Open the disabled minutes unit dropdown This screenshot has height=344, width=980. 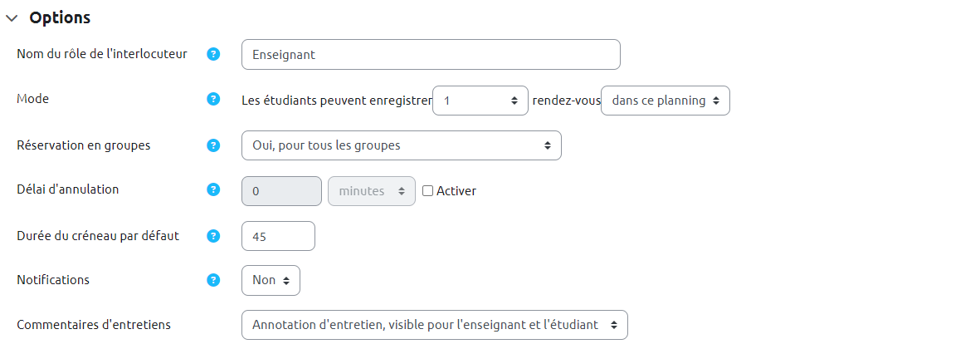(x=372, y=191)
